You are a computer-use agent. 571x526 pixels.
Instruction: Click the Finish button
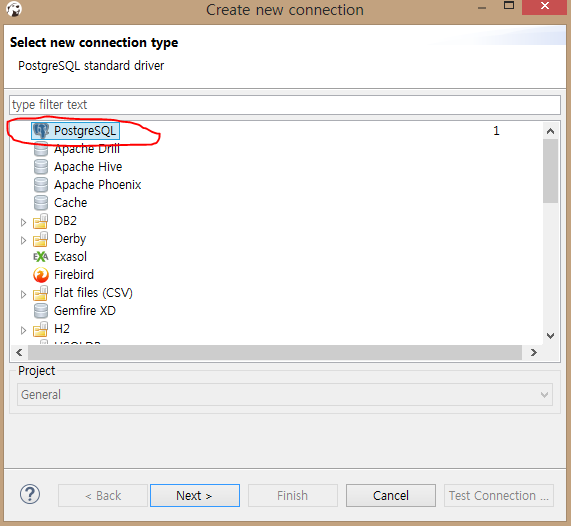(x=293, y=495)
